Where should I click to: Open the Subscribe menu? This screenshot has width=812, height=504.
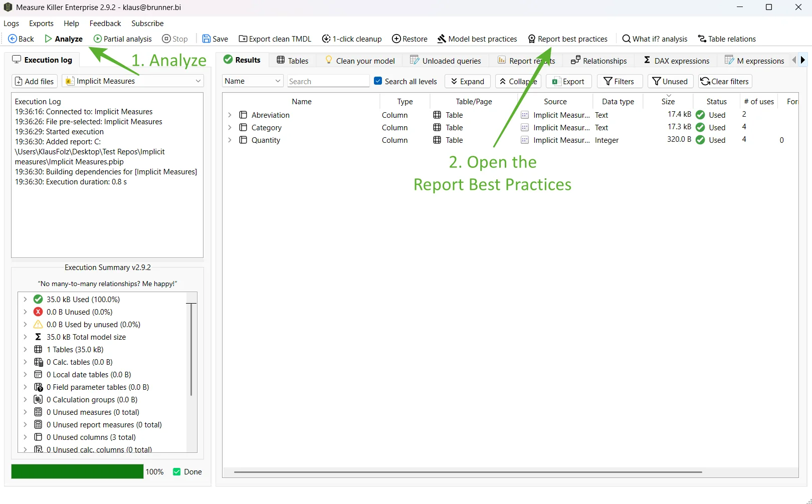(x=147, y=24)
